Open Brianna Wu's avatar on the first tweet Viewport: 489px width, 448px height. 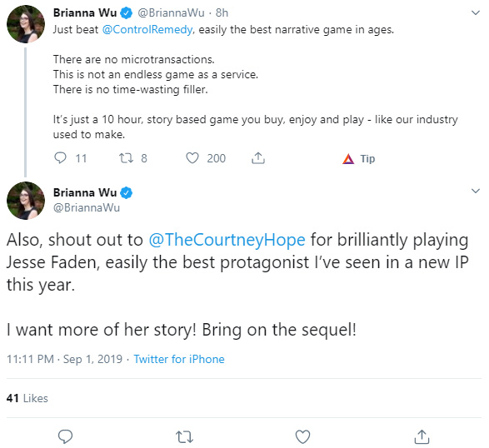[x=26, y=24]
